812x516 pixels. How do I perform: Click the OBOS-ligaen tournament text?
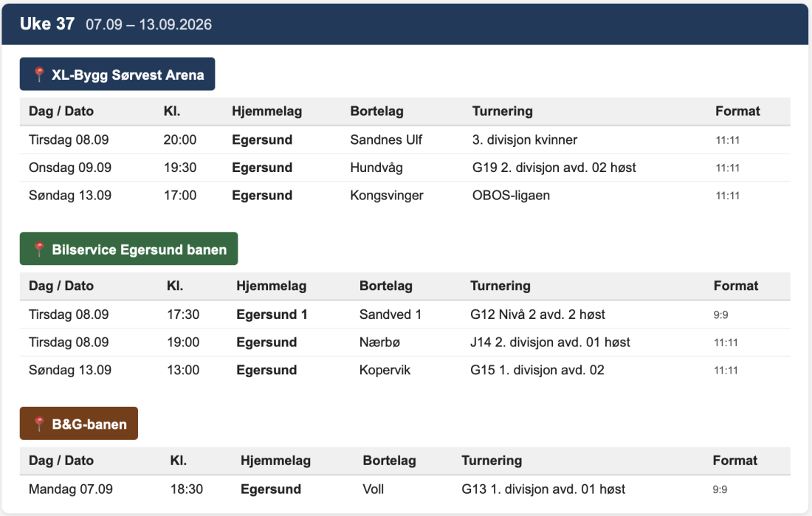click(511, 196)
